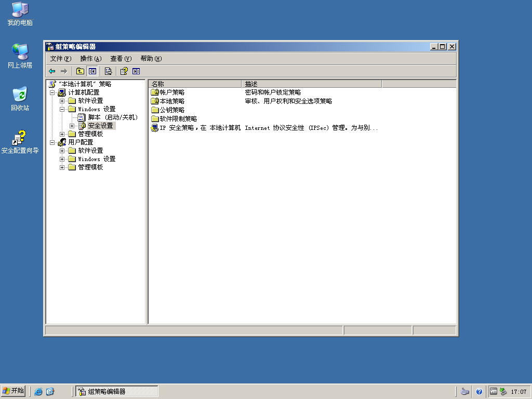Image resolution: width=532 pixels, height=399 pixels.
Task: Open the 查看(V) menu
Action: coord(121,59)
